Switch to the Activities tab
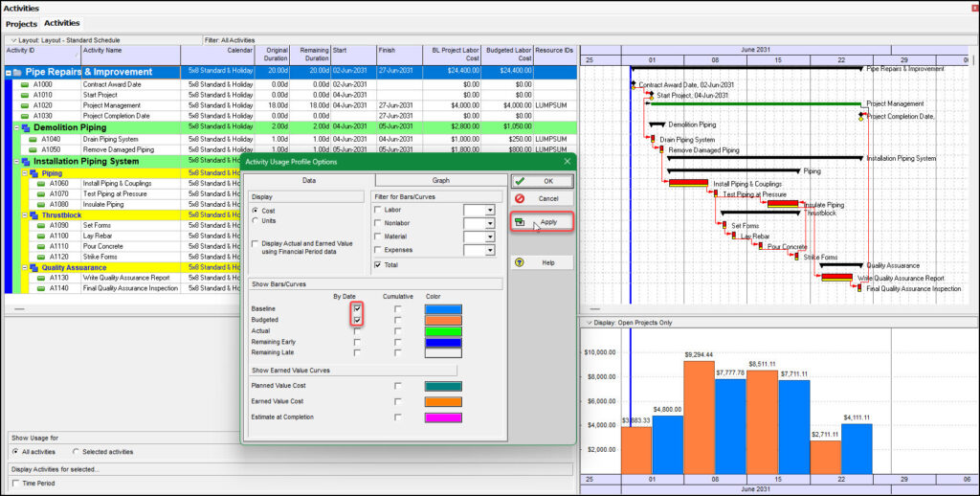The height and width of the screenshot is (496, 980). tap(62, 23)
